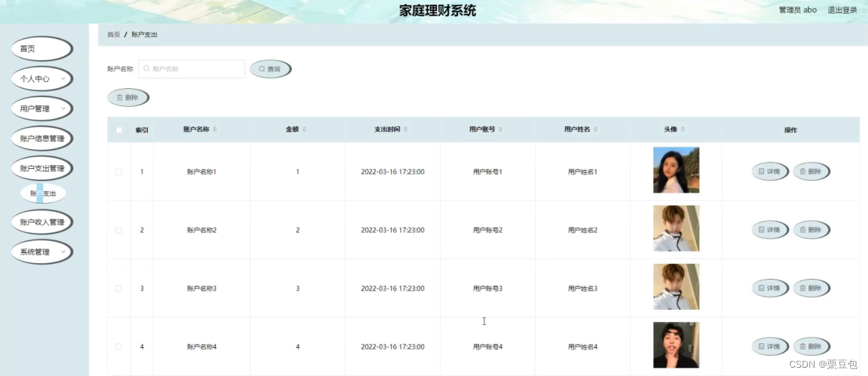Screen dimensions: 868x376
Task: Click the 用户账号3 cell
Action: (488, 288)
